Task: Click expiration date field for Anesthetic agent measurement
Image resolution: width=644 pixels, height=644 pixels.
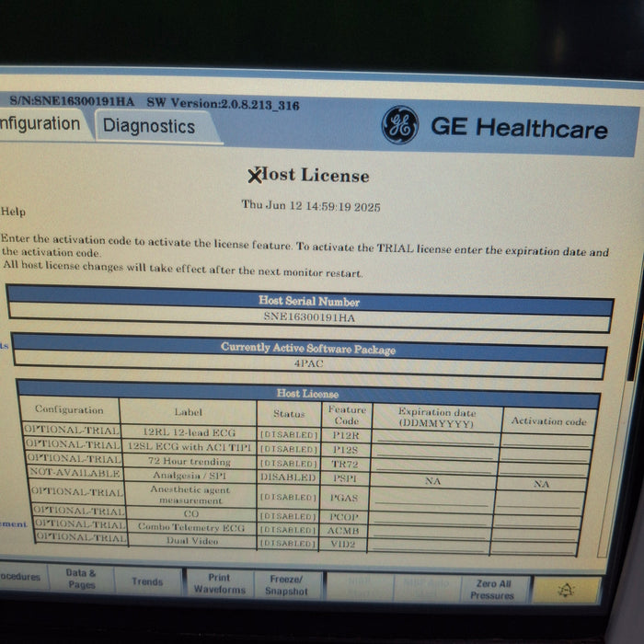Action: (x=432, y=500)
